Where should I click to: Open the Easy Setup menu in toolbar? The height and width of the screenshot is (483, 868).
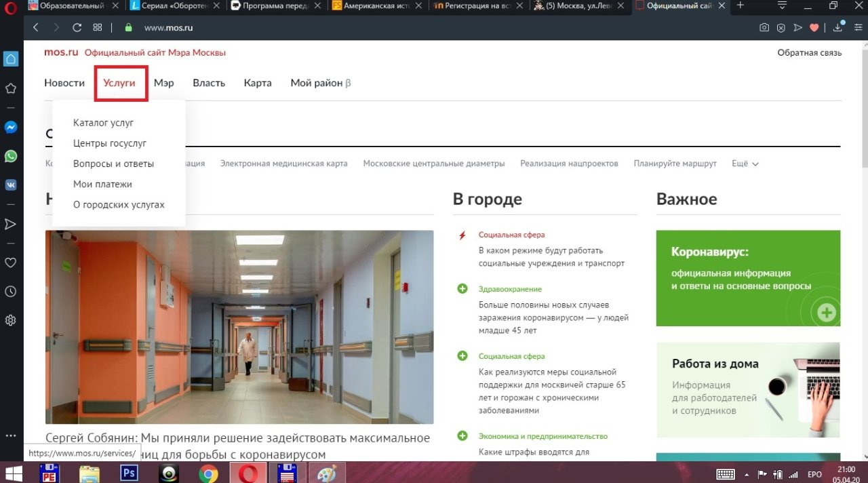pyautogui.click(x=783, y=5)
